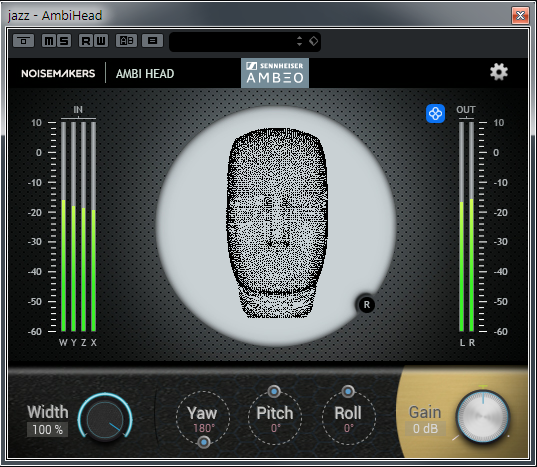Click the X input level meter
The height and width of the screenshot is (467, 537).
pyautogui.click(x=93, y=227)
